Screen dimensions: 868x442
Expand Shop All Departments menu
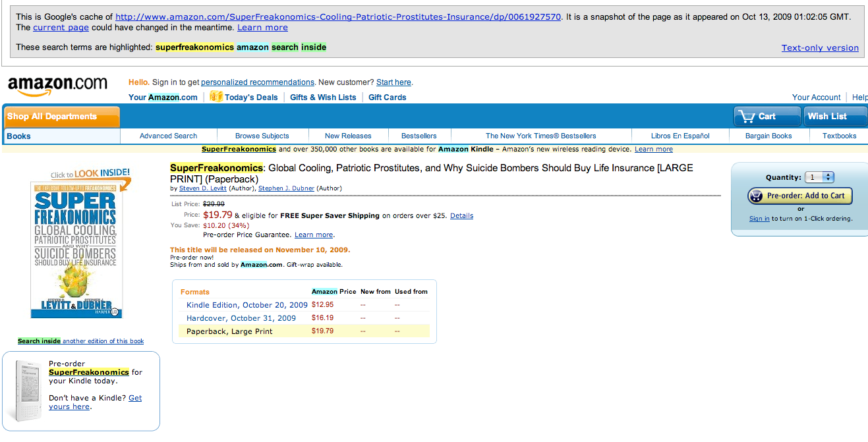tap(61, 117)
